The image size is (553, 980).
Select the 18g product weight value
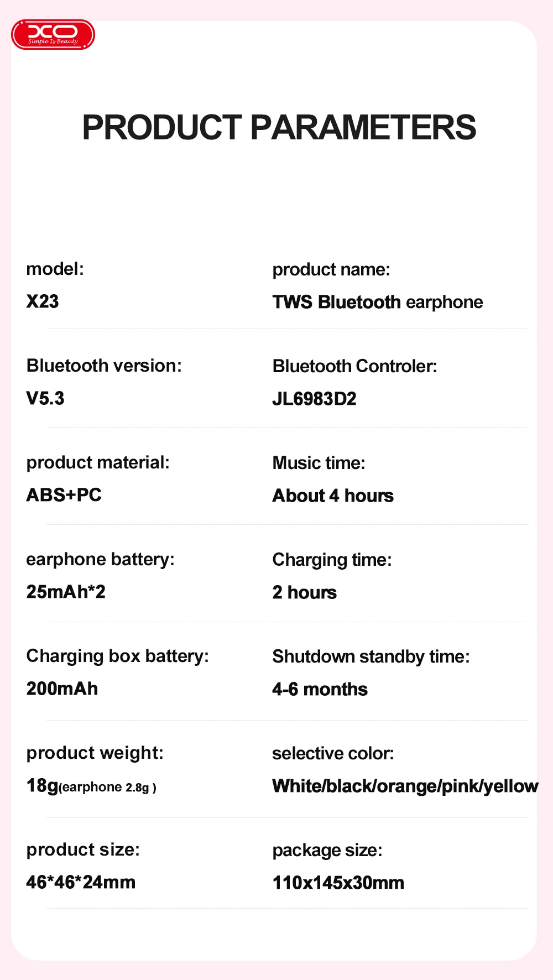pyautogui.click(x=42, y=785)
